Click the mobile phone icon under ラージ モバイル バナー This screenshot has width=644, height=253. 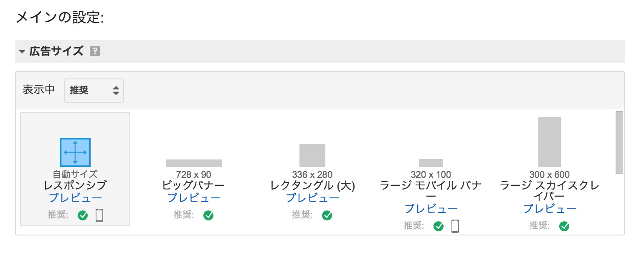point(455,226)
